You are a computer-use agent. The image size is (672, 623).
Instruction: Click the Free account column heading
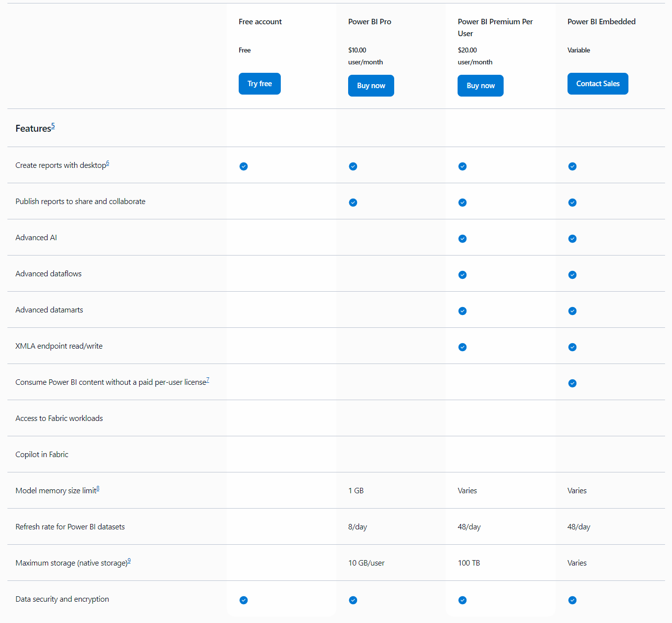(x=260, y=22)
